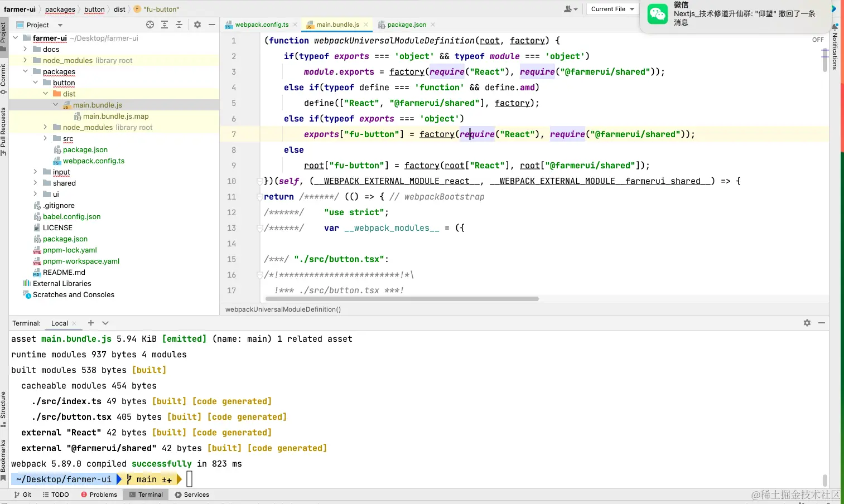The width and height of the screenshot is (844, 504).
Task: Collapse the packages folder
Action: 26,71
